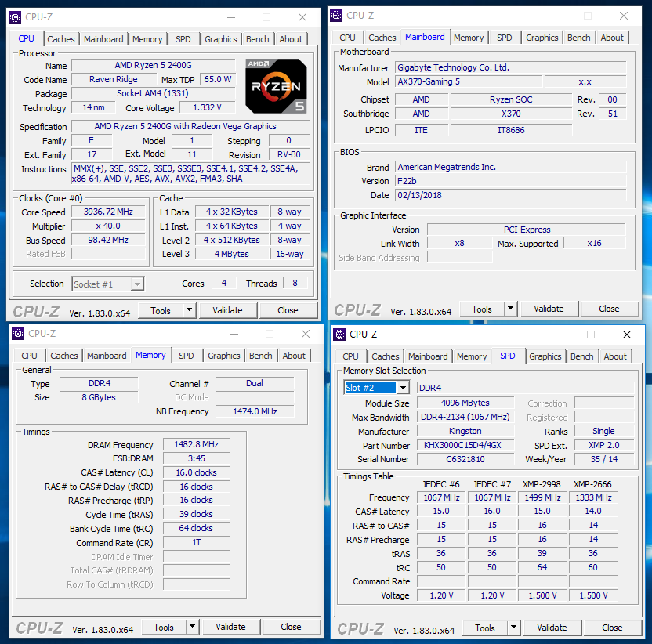Image resolution: width=652 pixels, height=644 pixels.
Task: Open Caches tab in SPD window
Action: click(x=386, y=356)
